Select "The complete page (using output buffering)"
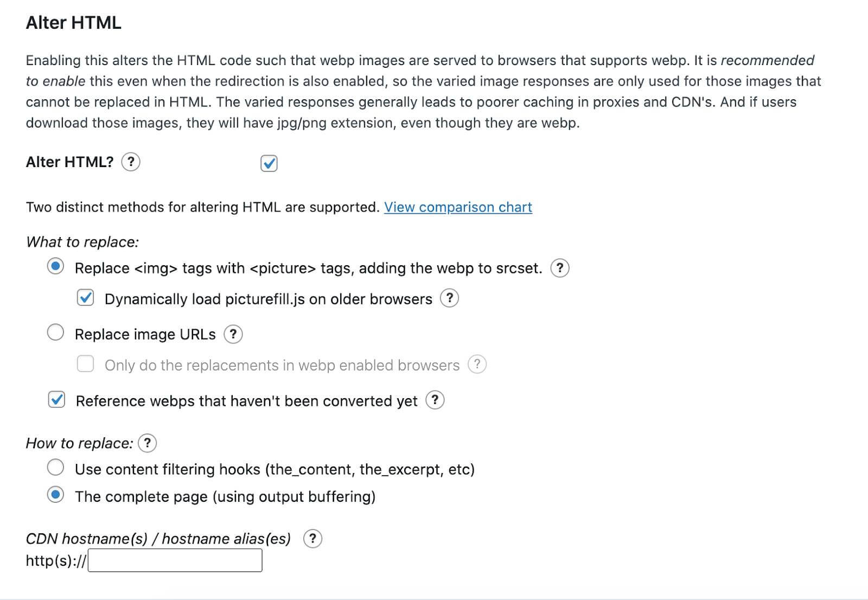This screenshot has width=868, height=600. pyautogui.click(x=56, y=495)
